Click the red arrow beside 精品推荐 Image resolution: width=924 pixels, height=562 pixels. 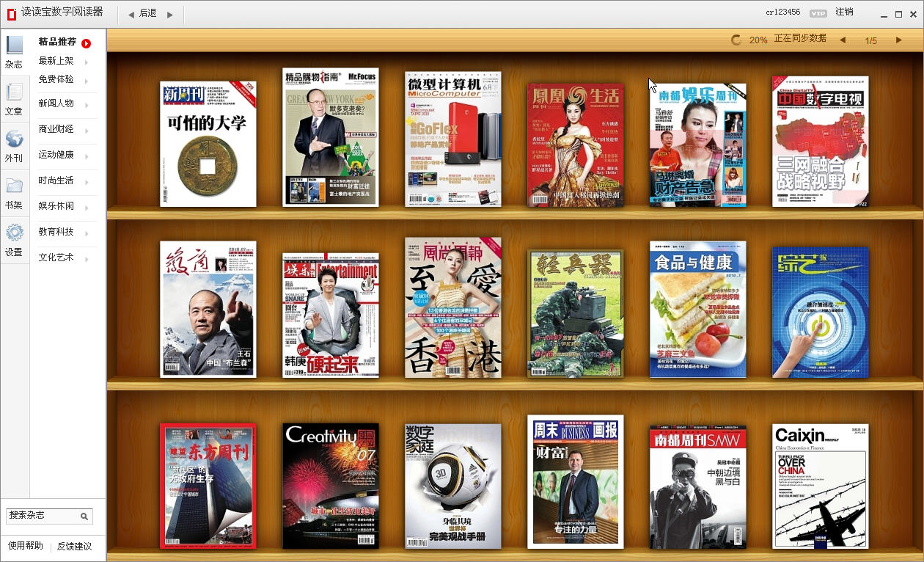[x=87, y=44]
